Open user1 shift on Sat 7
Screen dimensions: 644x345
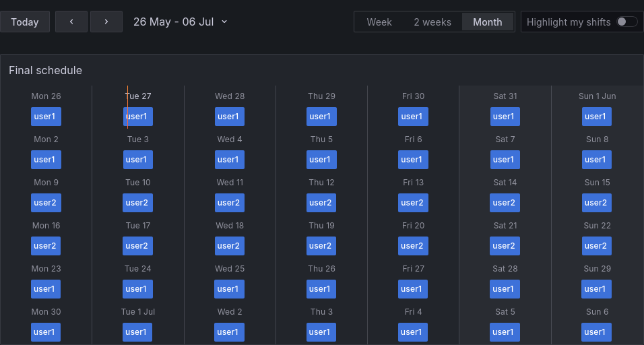[x=505, y=160]
